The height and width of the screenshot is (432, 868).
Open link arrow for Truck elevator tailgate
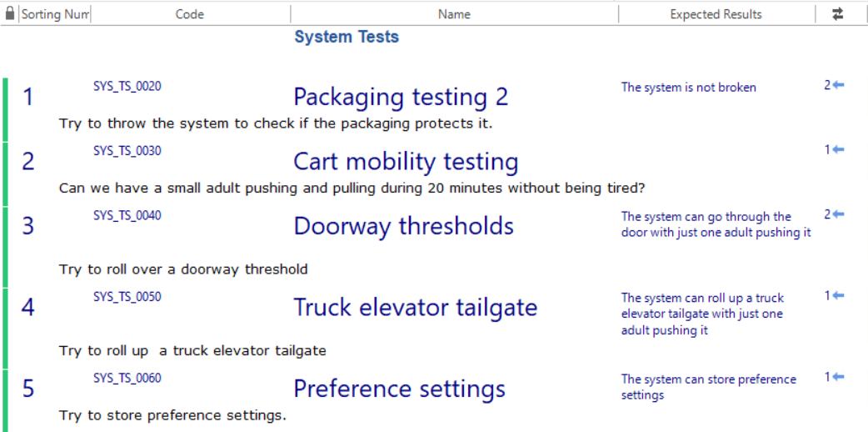coord(838,296)
